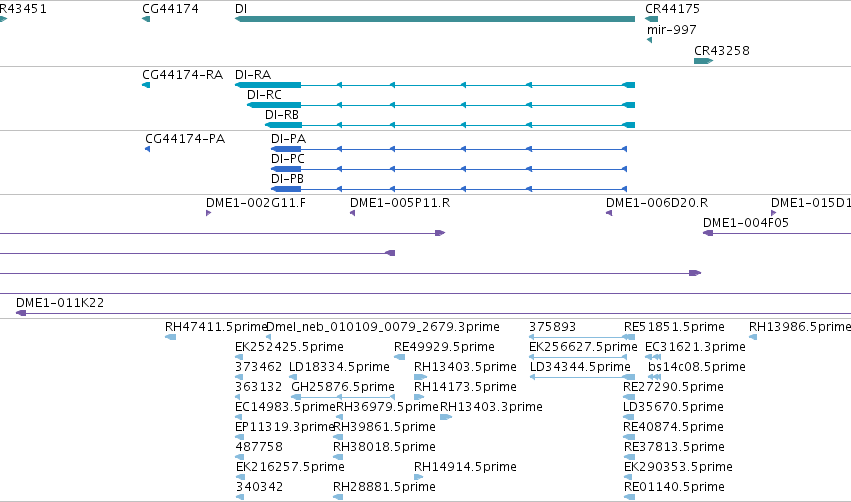
Task: Click the RH14173.5prime EST label
Action: [465, 387]
